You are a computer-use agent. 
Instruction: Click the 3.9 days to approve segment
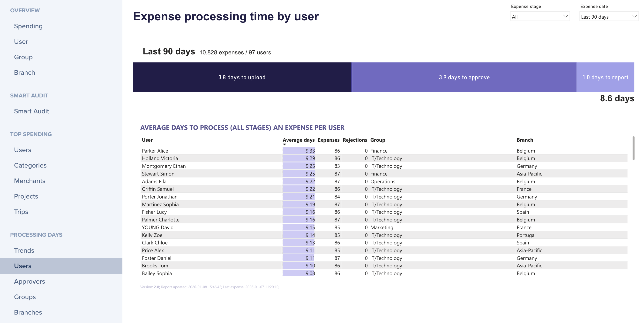(464, 77)
